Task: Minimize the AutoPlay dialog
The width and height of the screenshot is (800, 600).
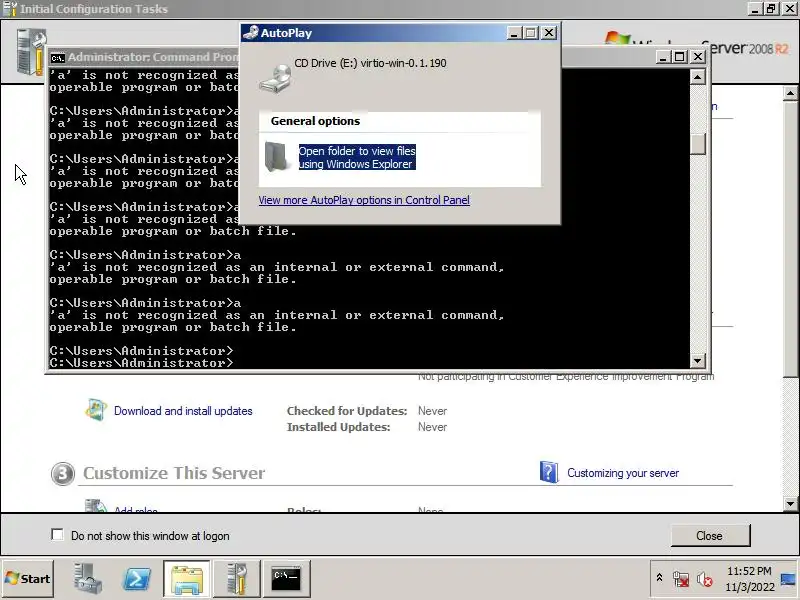Action: [514, 33]
